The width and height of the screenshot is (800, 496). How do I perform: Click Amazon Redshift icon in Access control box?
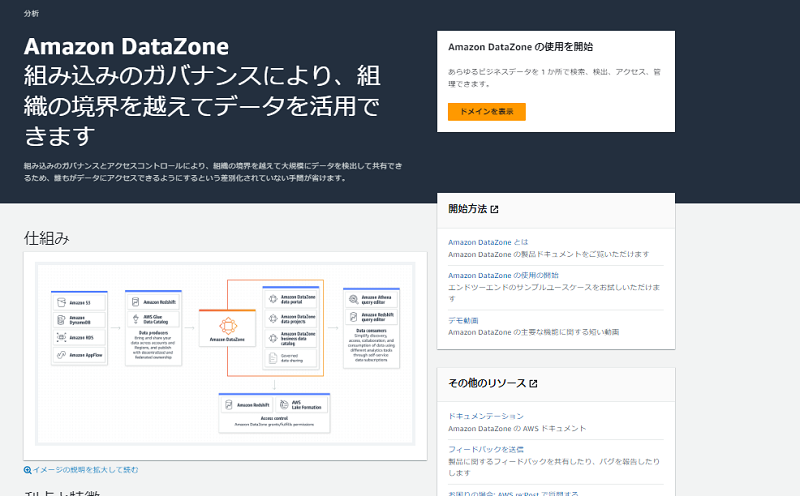tap(229, 405)
